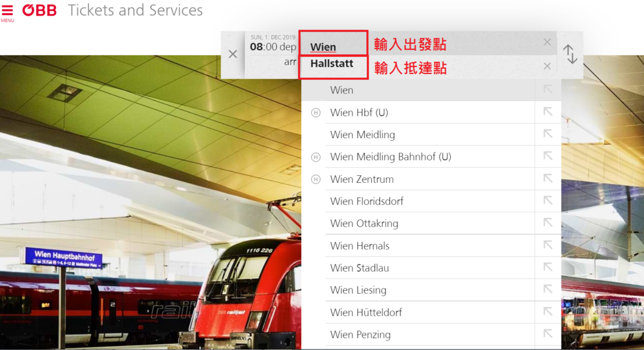Open the 08:00 dep date-time selector
The width and height of the screenshot is (644, 350).
(273, 43)
